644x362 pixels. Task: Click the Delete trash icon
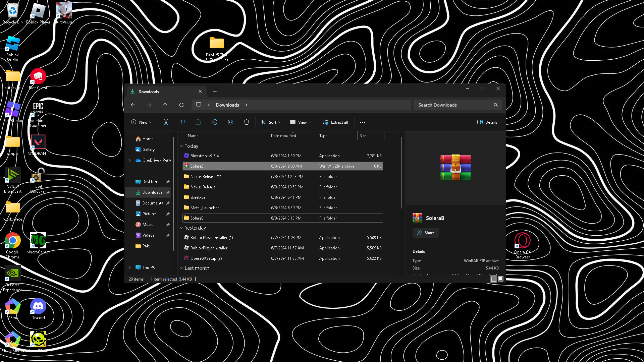point(247,122)
